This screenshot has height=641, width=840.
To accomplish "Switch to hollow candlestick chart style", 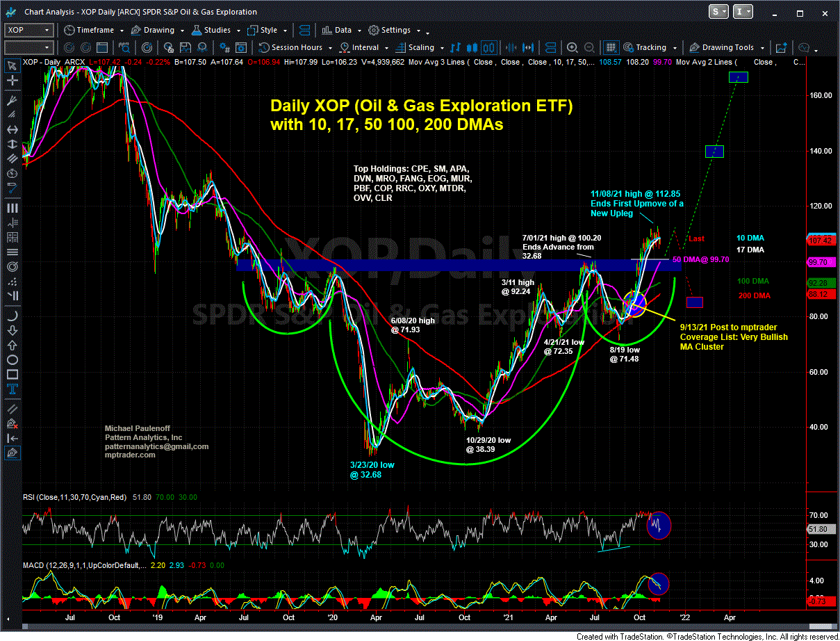I will coord(488,47).
